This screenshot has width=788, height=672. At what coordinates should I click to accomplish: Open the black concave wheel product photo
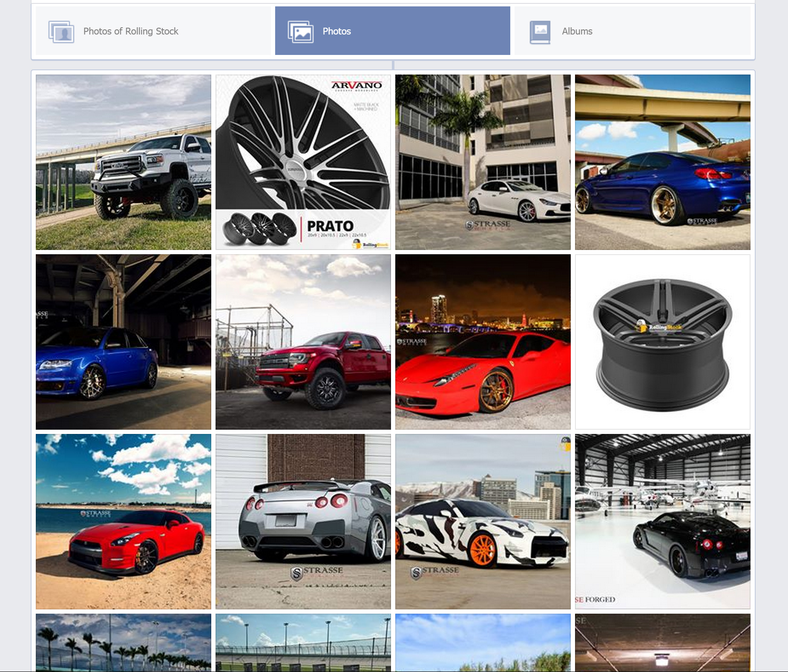click(663, 342)
